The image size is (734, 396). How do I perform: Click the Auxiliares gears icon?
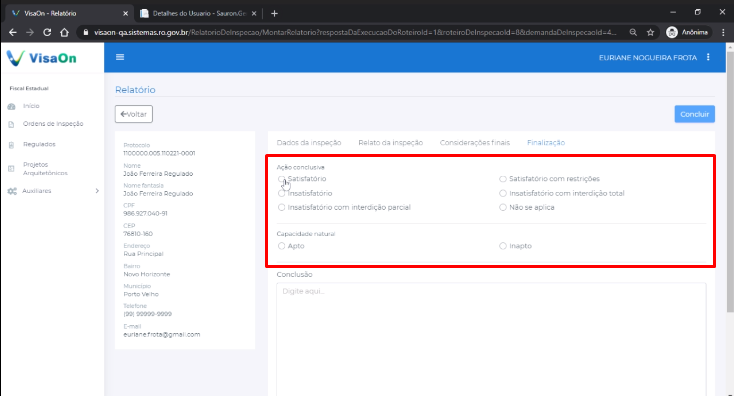click(12, 191)
